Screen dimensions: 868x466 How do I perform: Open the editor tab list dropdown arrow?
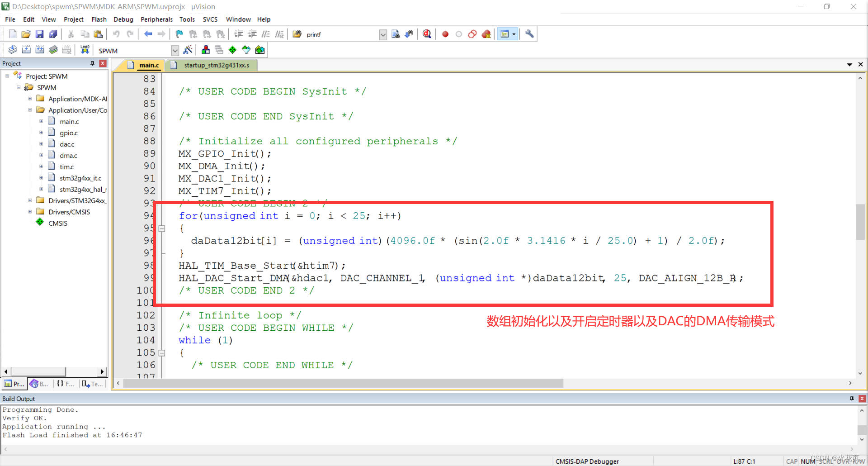[x=849, y=65]
